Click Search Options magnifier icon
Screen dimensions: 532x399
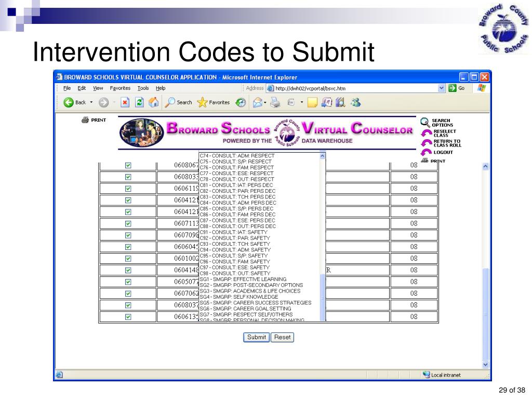click(x=425, y=123)
